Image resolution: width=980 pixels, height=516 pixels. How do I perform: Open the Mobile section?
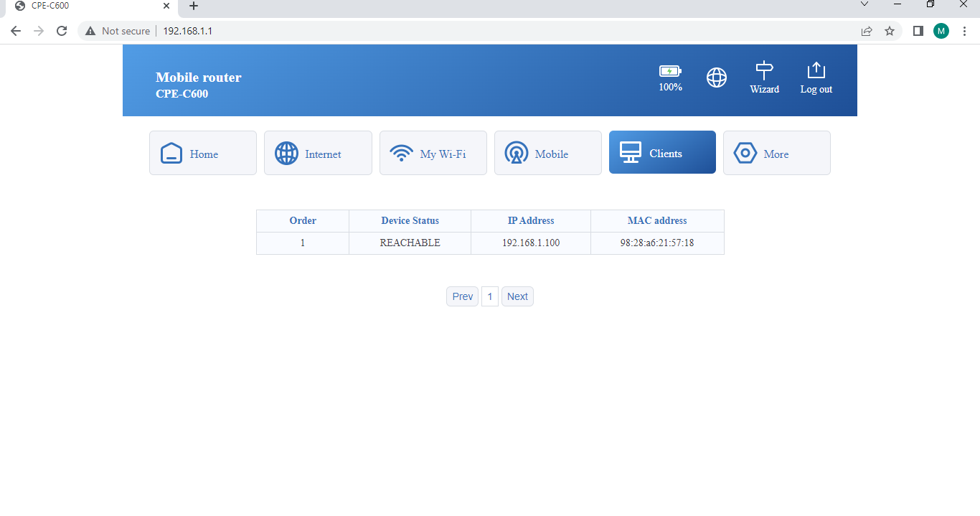548,153
